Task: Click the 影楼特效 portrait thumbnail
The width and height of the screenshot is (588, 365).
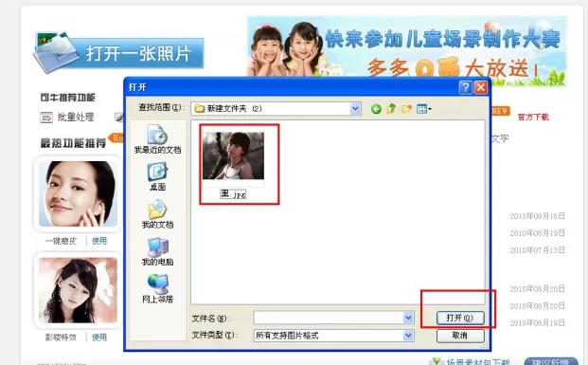Action: [78, 290]
